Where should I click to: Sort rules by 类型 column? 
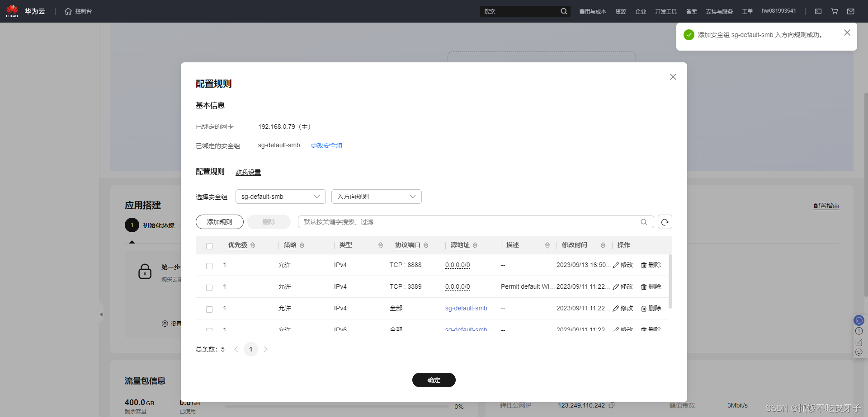381,245
